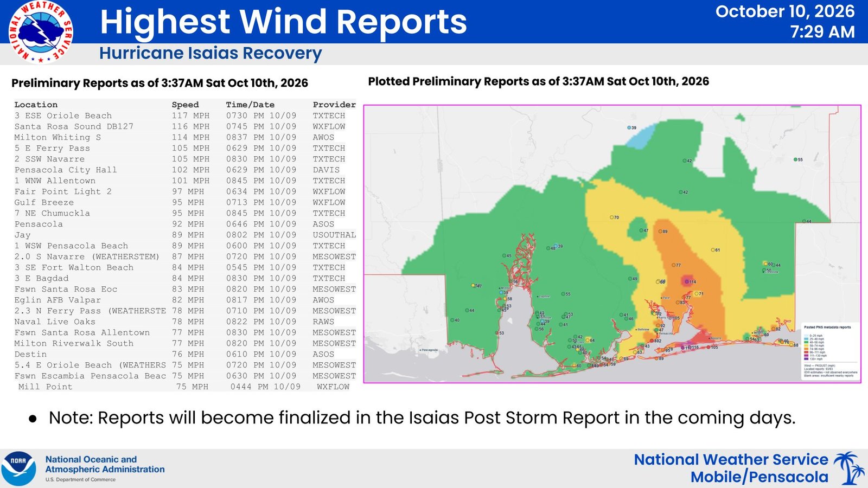Select the 74–96 mph orange legend swatch
This screenshot has width=868, height=488.
(x=806, y=349)
